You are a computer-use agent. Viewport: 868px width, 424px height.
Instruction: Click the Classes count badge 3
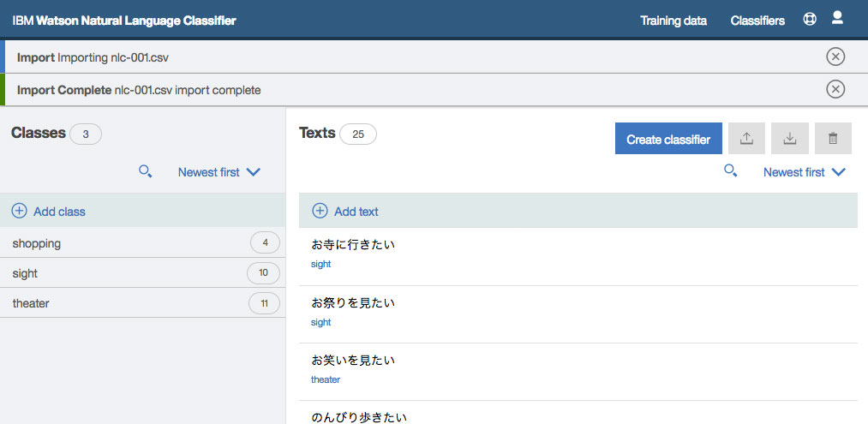[86, 134]
